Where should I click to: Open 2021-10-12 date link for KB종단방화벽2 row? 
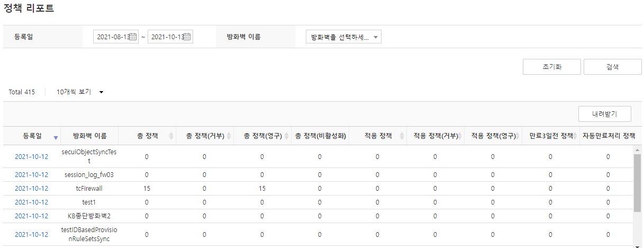[x=31, y=216]
